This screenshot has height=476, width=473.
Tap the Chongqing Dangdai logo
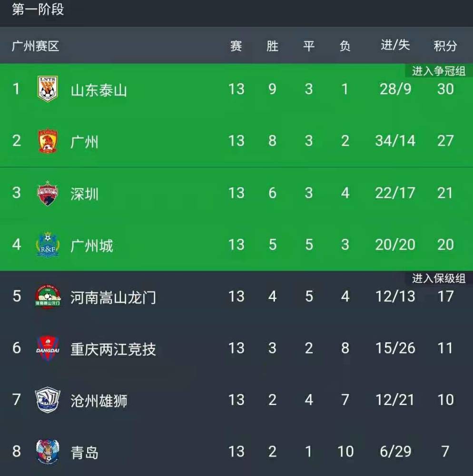pos(48,348)
